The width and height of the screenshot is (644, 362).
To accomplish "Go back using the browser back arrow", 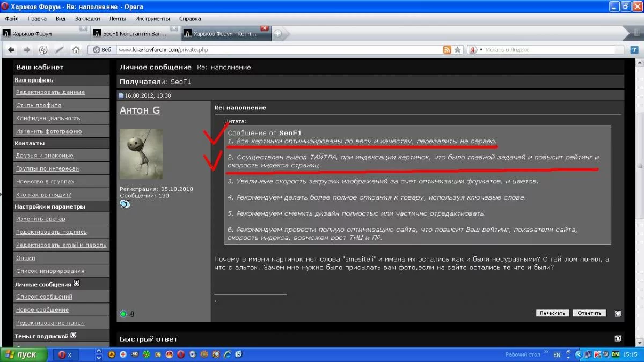I will click(12, 50).
